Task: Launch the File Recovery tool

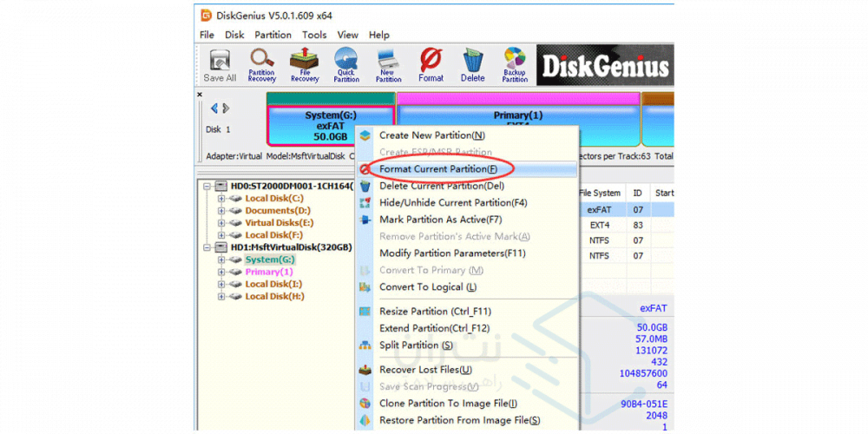Action: point(304,65)
